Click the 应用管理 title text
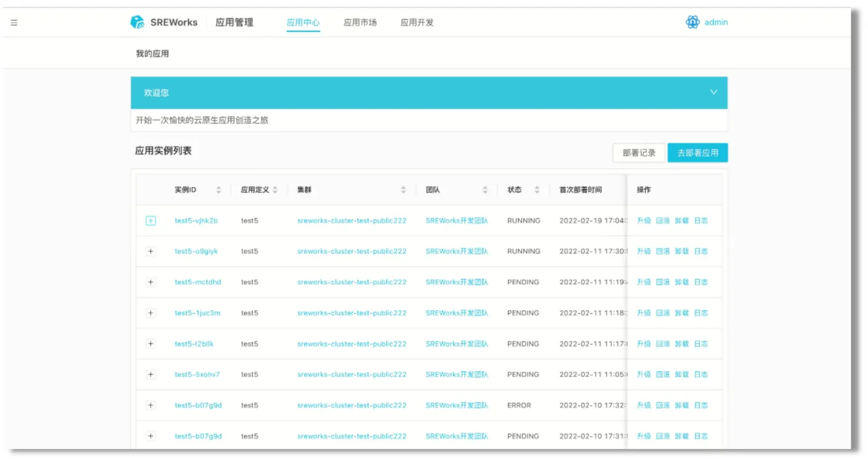The width and height of the screenshot is (868, 461). tap(234, 22)
